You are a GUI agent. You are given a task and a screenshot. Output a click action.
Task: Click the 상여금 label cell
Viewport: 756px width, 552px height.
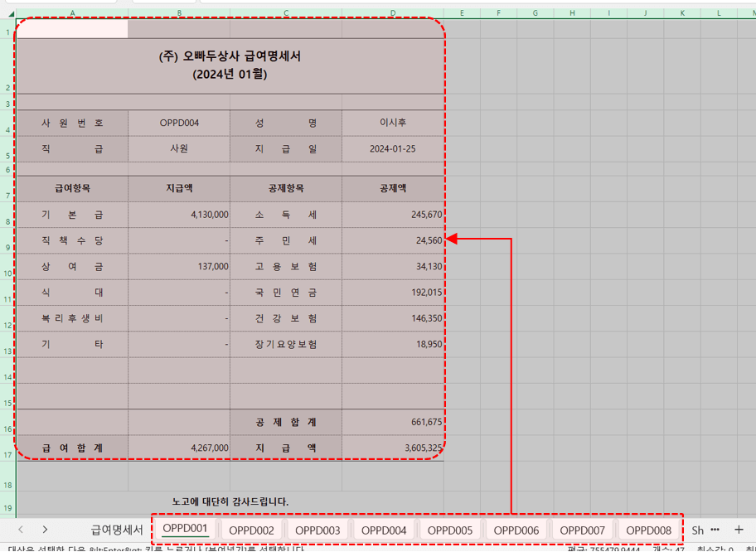[72, 267]
